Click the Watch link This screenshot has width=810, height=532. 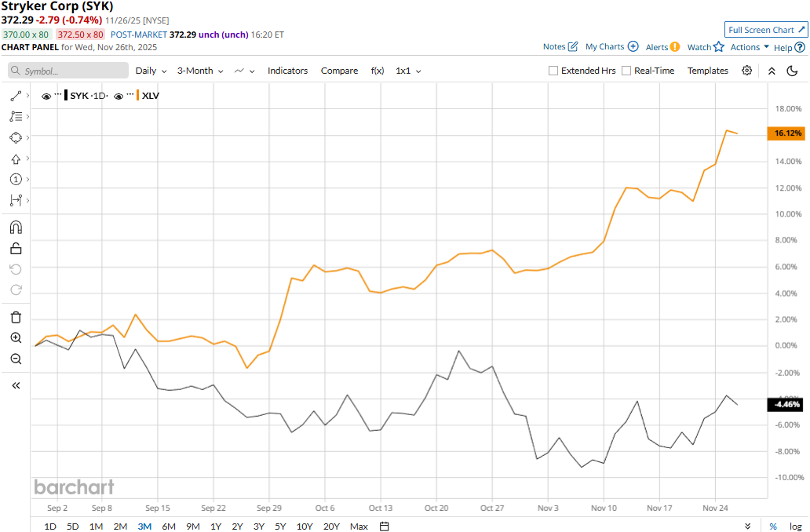point(699,47)
